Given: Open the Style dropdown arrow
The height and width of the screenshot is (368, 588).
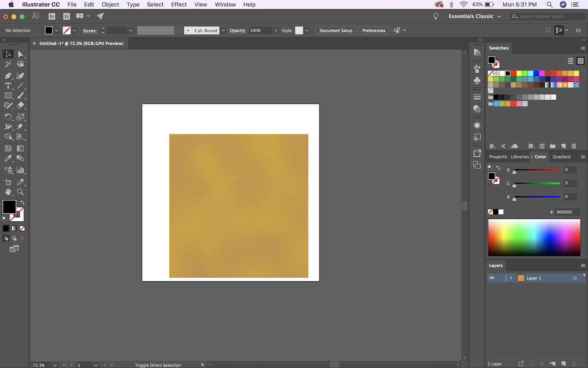Looking at the screenshot, I should click(307, 31).
